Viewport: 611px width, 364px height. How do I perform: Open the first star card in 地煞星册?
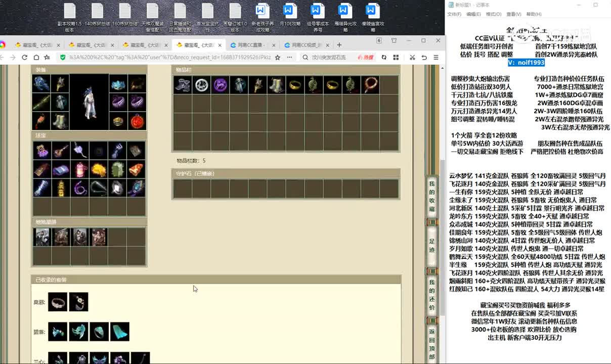(x=41, y=237)
